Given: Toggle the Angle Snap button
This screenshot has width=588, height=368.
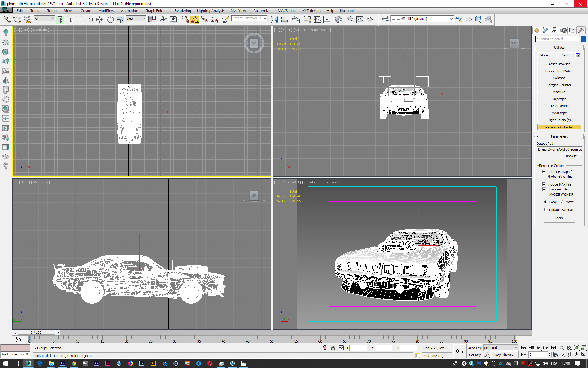Looking at the screenshot, I should 195,20.
